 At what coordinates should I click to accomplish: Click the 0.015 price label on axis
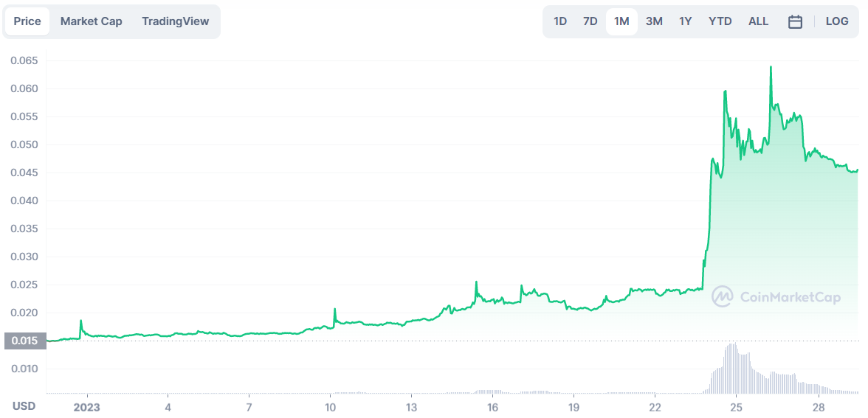[x=25, y=341]
